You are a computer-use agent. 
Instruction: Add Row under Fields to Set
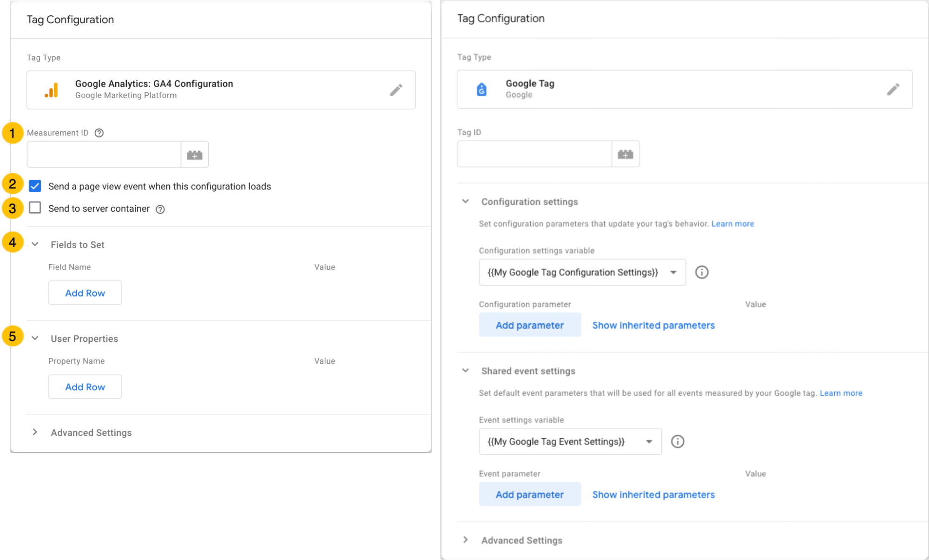[85, 293]
